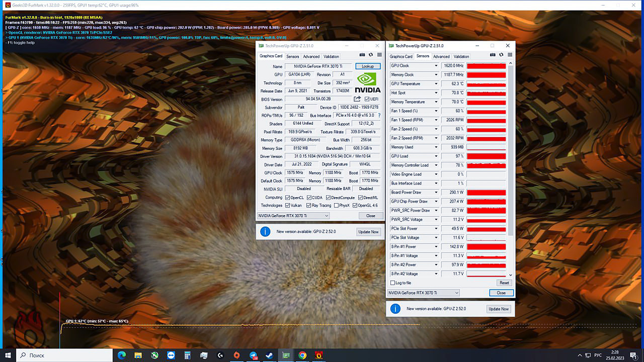Enable the Log to file checkbox
Image resolution: width=644 pixels, height=362 pixels.
coord(393,283)
